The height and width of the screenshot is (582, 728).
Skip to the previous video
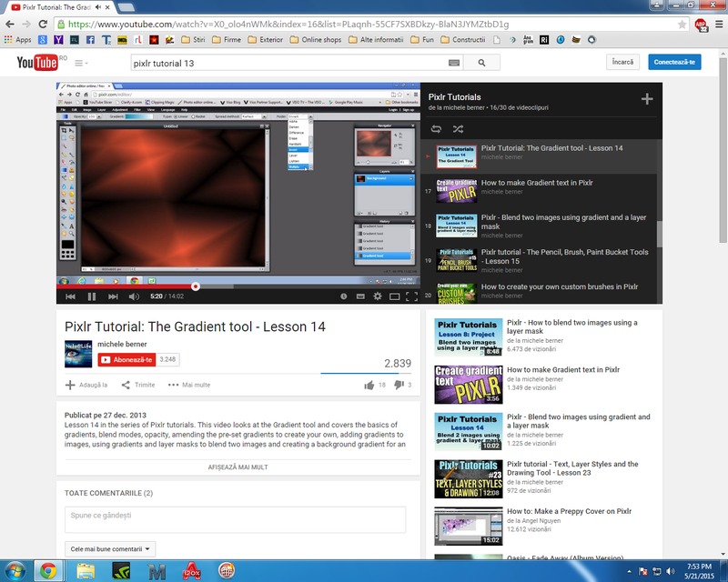[x=71, y=296]
